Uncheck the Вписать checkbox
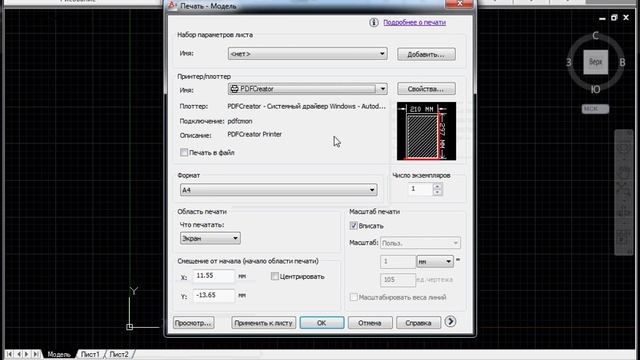The image size is (640, 360). pyautogui.click(x=354, y=225)
